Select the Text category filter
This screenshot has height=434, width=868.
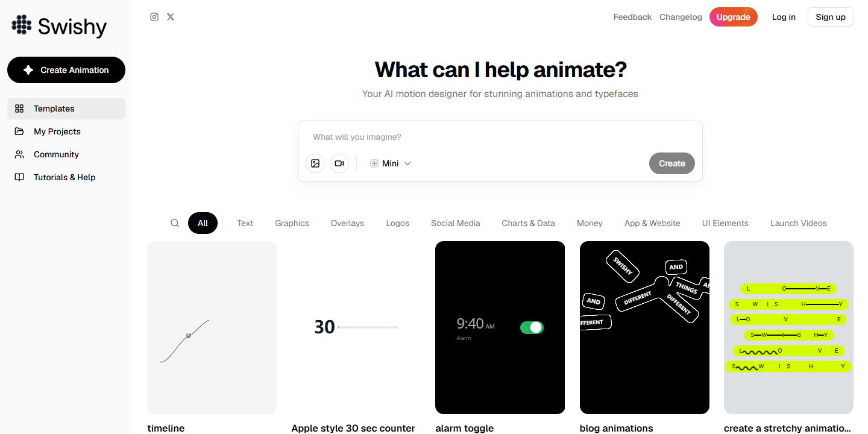[x=245, y=223]
